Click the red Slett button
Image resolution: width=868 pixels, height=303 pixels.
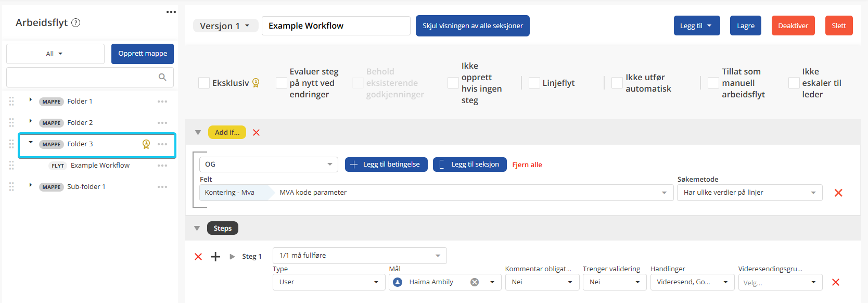pos(839,26)
